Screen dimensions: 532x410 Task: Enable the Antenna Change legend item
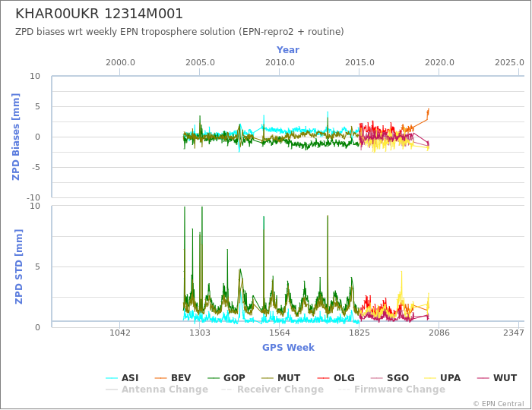[157, 389]
